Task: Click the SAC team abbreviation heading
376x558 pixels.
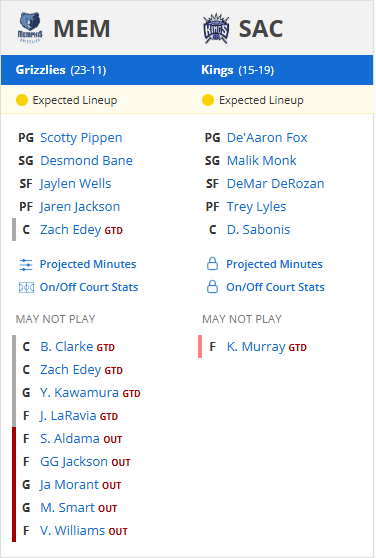Action: (261, 28)
